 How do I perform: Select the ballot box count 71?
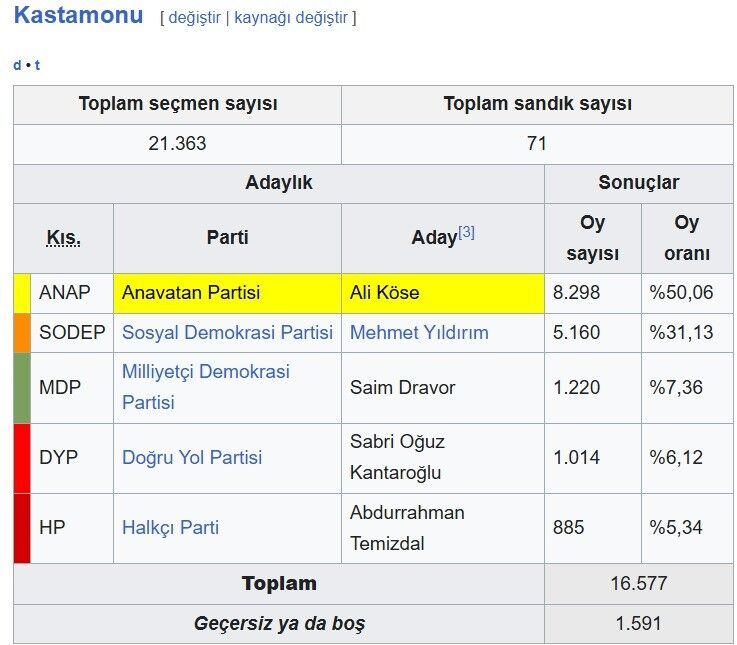(537, 144)
